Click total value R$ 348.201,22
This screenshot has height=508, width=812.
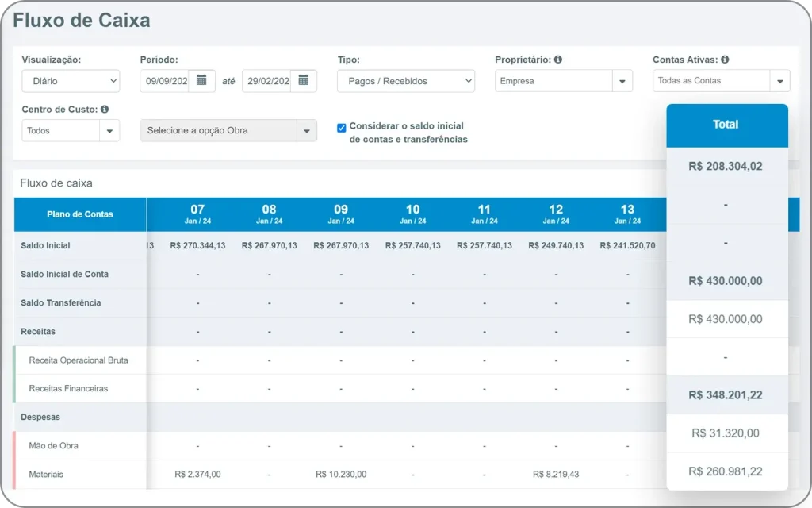click(726, 395)
